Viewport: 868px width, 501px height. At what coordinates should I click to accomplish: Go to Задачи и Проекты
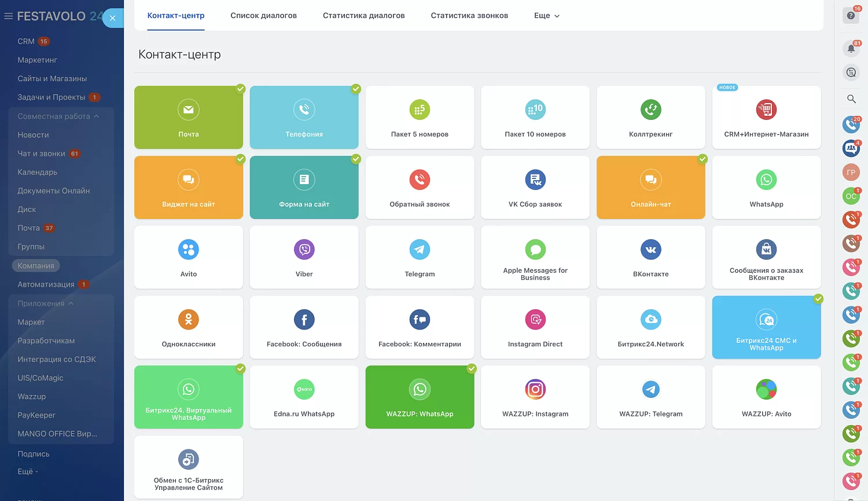coord(52,97)
